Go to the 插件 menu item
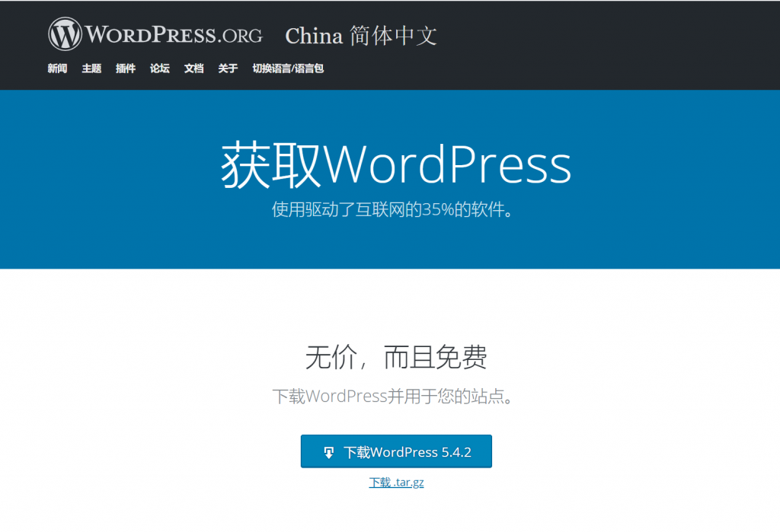Image resolution: width=780 pixels, height=532 pixels. pyautogui.click(x=126, y=68)
